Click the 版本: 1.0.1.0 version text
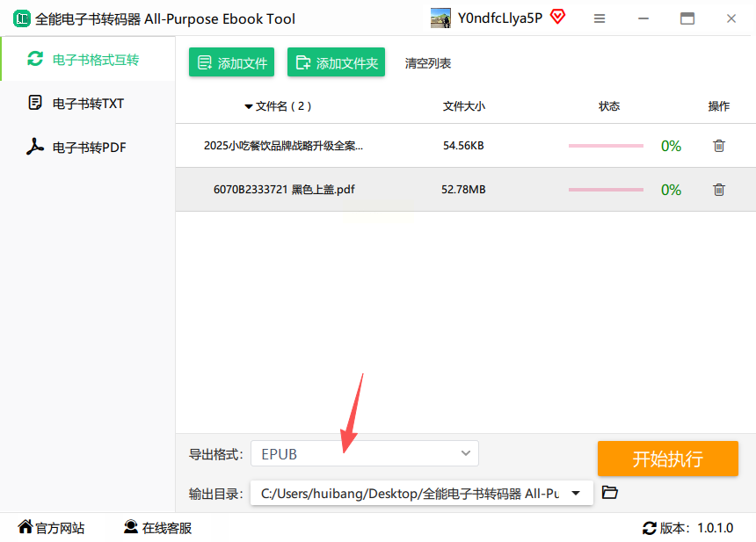Image resolution: width=756 pixels, height=542 pixels. (696, 528)
